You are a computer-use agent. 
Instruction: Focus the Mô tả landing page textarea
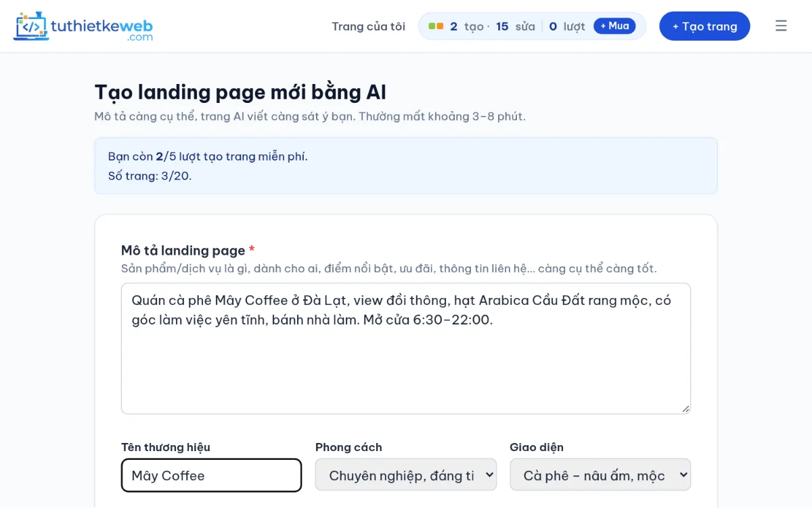[x=406, y=348]
